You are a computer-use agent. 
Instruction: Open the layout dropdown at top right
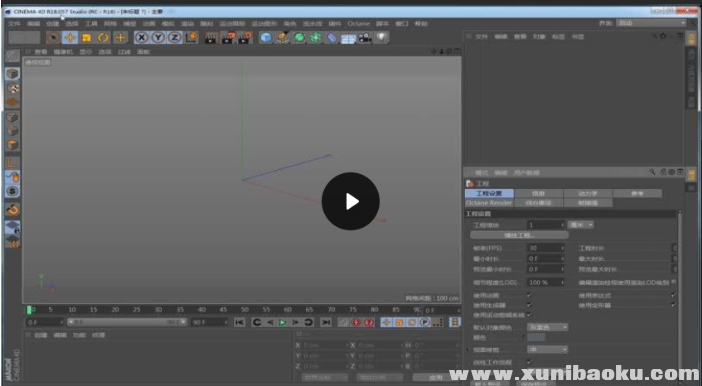(x=651, y=23)
